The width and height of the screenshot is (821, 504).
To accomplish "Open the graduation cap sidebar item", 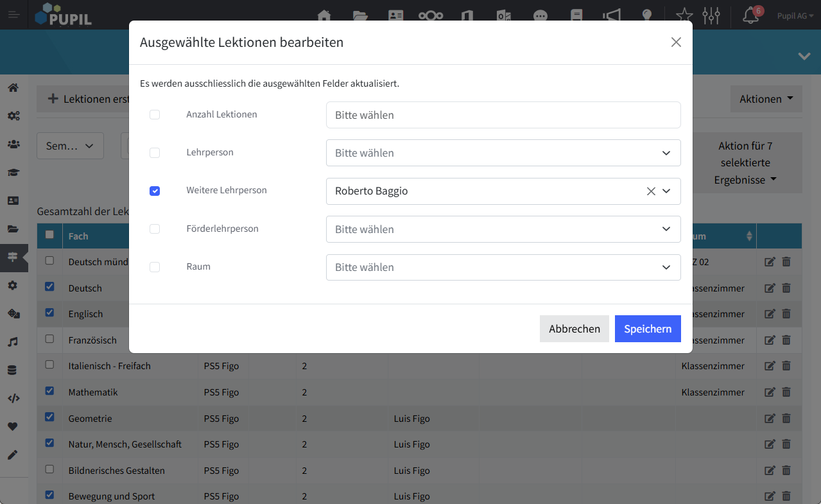I will [13, 172].
